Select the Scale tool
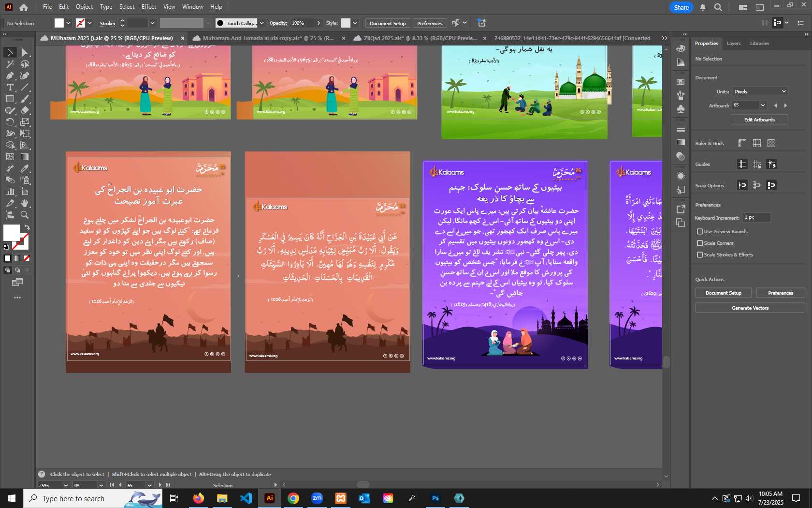Screen dimensions: 812x508 point(25,122)
